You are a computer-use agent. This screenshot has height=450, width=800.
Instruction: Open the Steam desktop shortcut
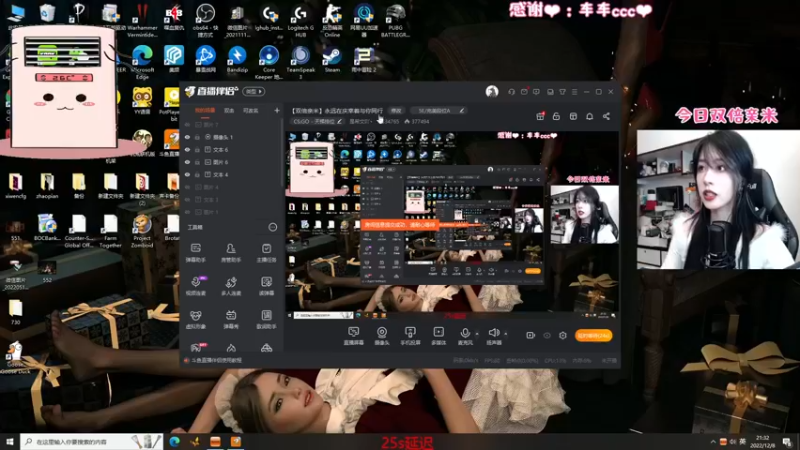(x=332, y=59)
